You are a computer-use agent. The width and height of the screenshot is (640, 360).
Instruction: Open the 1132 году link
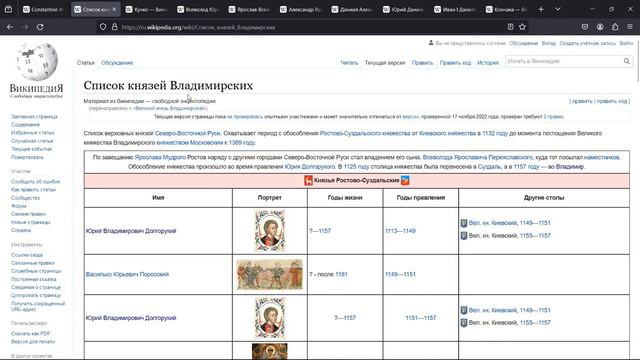coord(495,133)
